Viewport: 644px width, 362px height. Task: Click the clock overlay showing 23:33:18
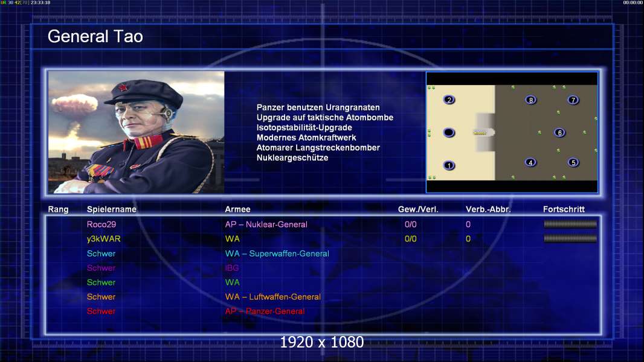(x=40, y=2)
